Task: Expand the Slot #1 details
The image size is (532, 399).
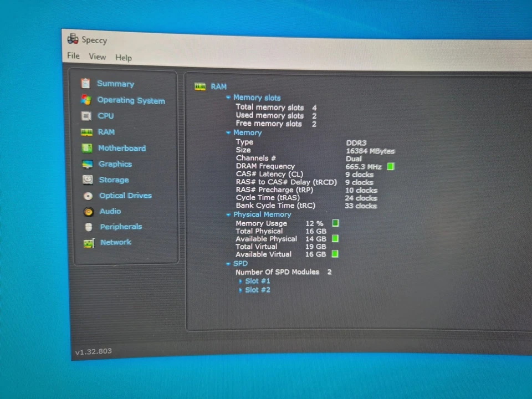Action: click(240, 281)
